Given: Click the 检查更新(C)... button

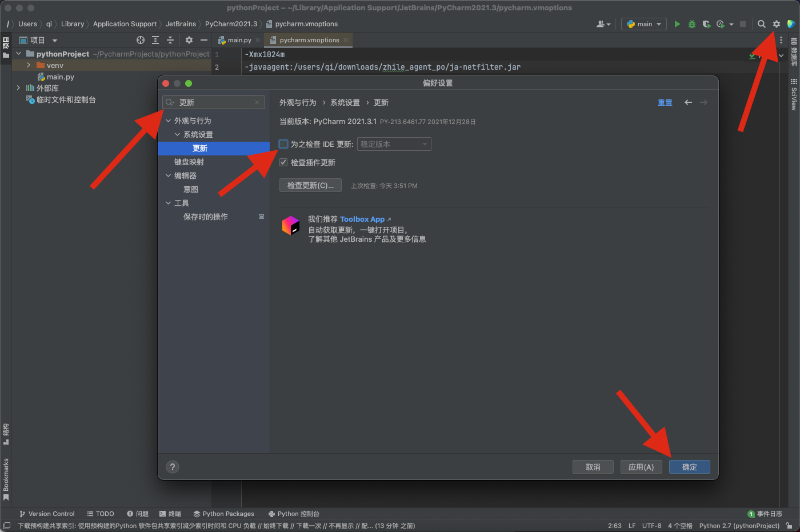Looking at the screenshot, I should [x=310, y=185].
